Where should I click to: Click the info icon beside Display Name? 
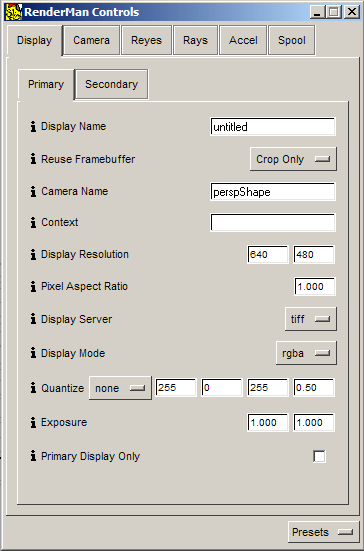33,127
